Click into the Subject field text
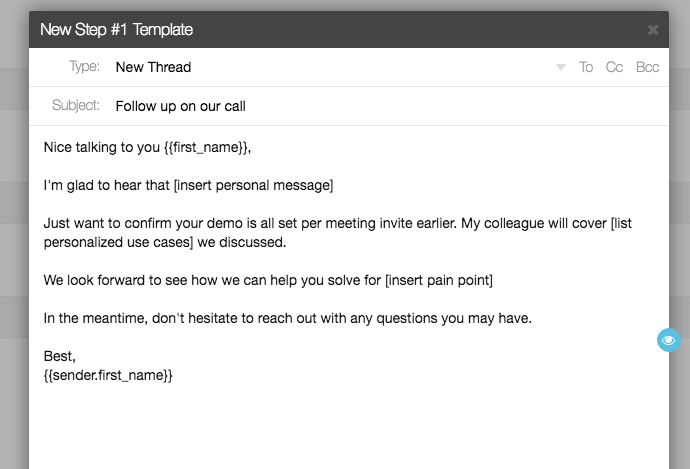The height and width of the screenshot is (469, 690). click(180, 106)
